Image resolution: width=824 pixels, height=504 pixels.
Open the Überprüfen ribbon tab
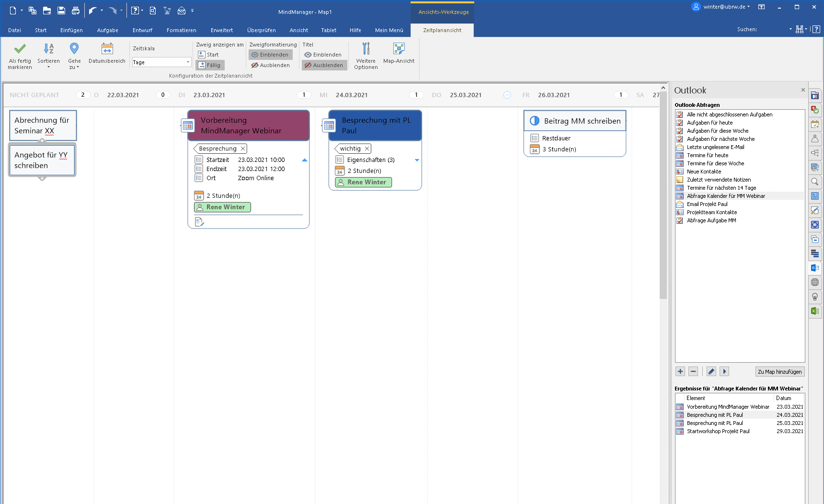click(262, 30)
